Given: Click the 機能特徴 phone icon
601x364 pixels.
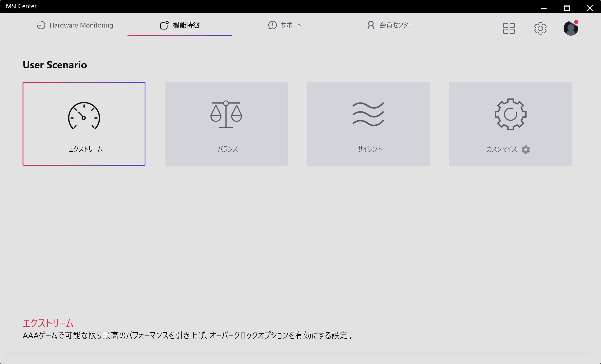Looking at the screenshot, I should [x=164, y=25].
